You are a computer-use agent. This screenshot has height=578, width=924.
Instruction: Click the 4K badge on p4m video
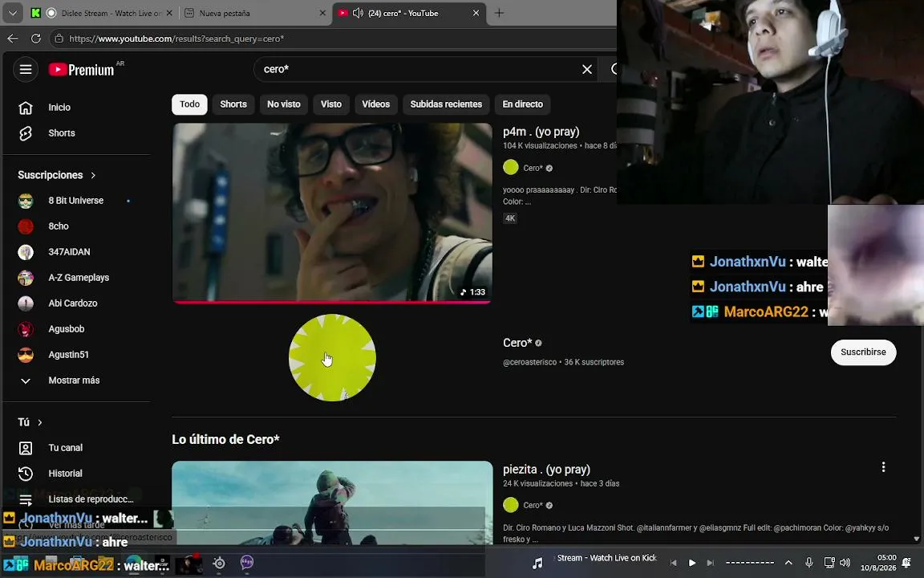click(x=510, y=218)
